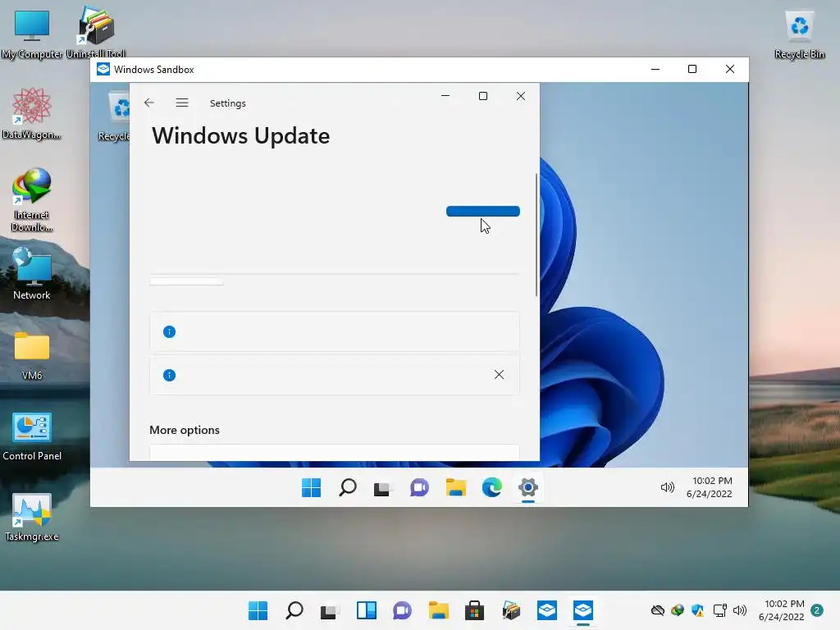Open the notification badge showing 2
The image size is (840, 630).
tap(817, 610)
